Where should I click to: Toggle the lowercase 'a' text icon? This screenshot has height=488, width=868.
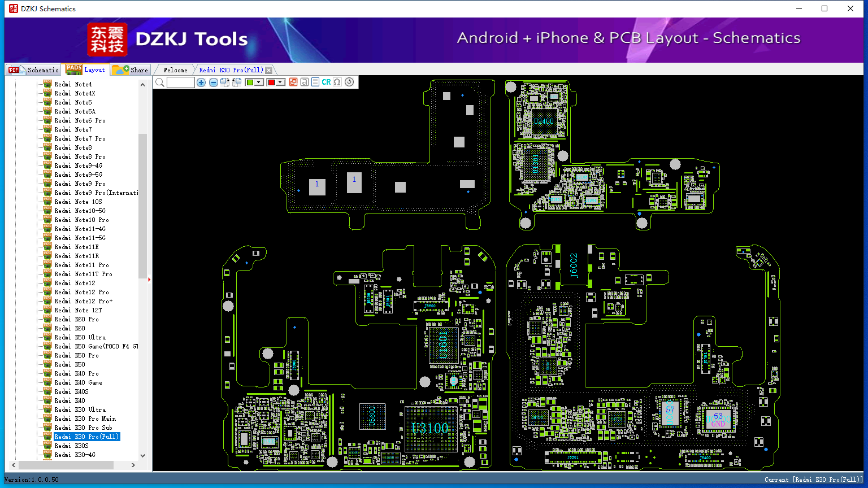(305, 82)
